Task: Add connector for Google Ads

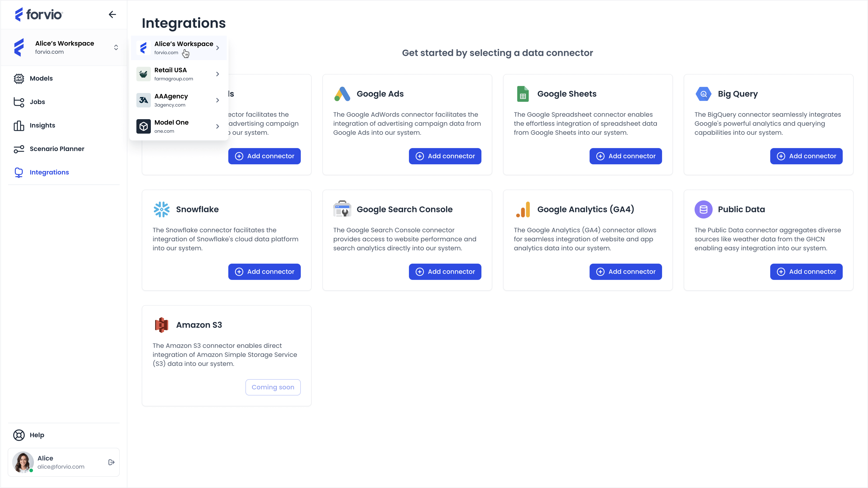Action: click(445, 156)
